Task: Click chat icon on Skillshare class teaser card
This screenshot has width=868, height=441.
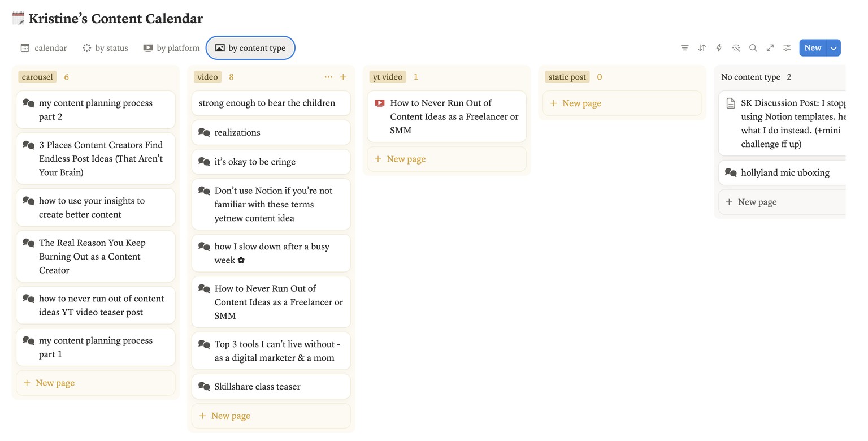Action: tap(204, 387)
